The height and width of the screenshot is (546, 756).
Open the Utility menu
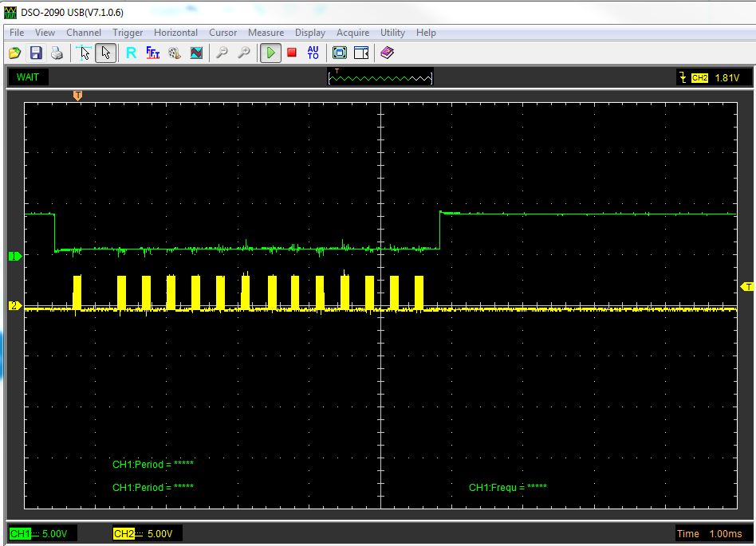[392, 33]
